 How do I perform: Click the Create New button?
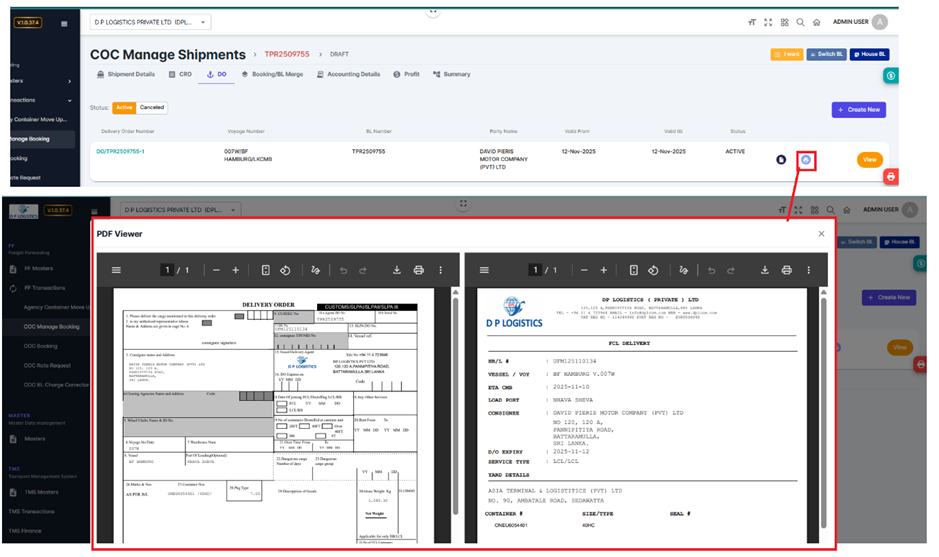click(x=858, y=110)
